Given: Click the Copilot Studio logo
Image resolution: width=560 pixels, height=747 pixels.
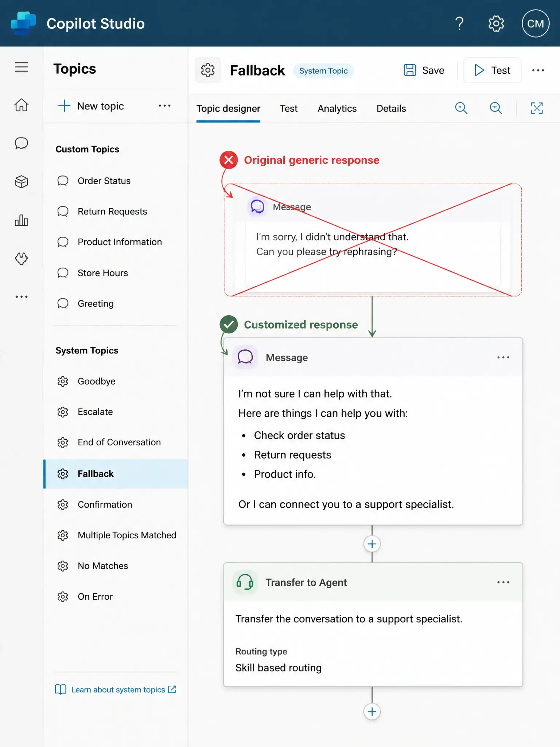Looking at the screenshot, I should coord(23,23).
